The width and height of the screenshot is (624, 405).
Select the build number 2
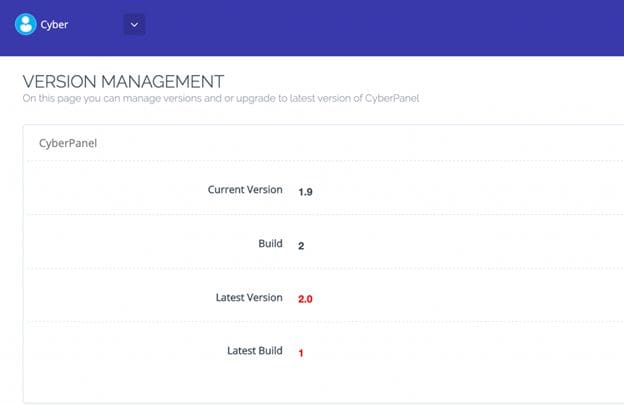click(x=301, y=245)
